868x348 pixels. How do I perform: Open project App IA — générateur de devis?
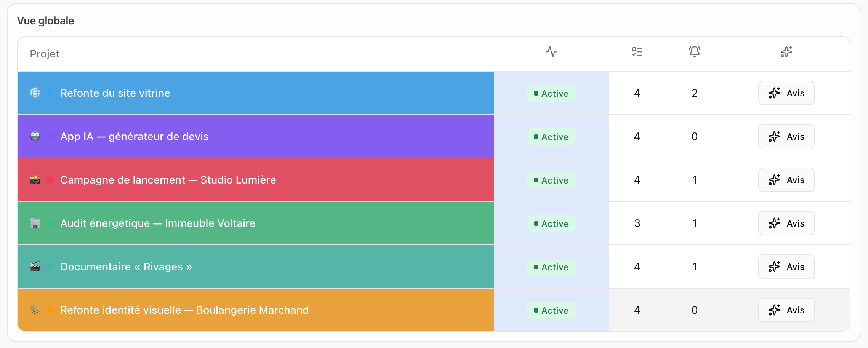tap(135, 136)
